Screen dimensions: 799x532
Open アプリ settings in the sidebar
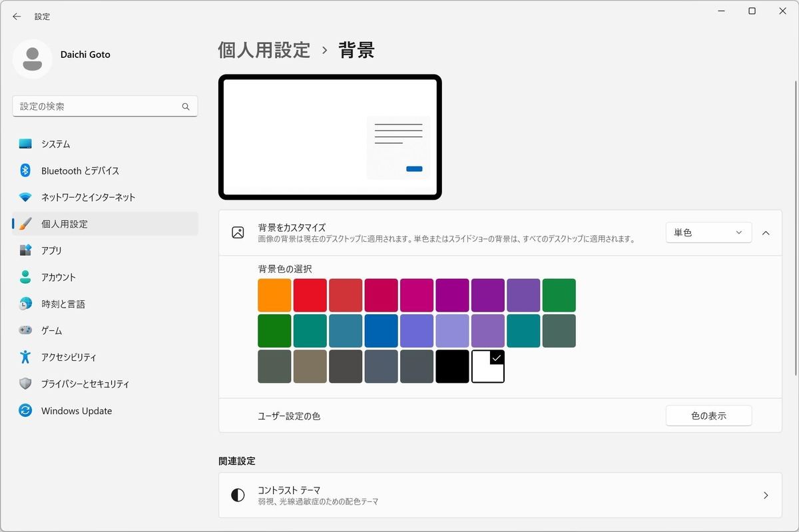(105, 250)
